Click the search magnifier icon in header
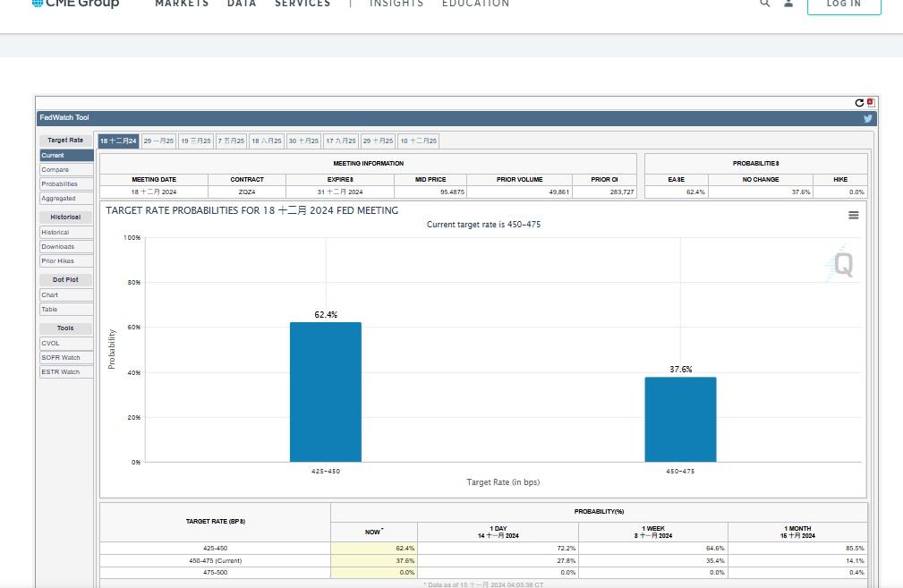903x588 pixels. click(x=764, y=4)
